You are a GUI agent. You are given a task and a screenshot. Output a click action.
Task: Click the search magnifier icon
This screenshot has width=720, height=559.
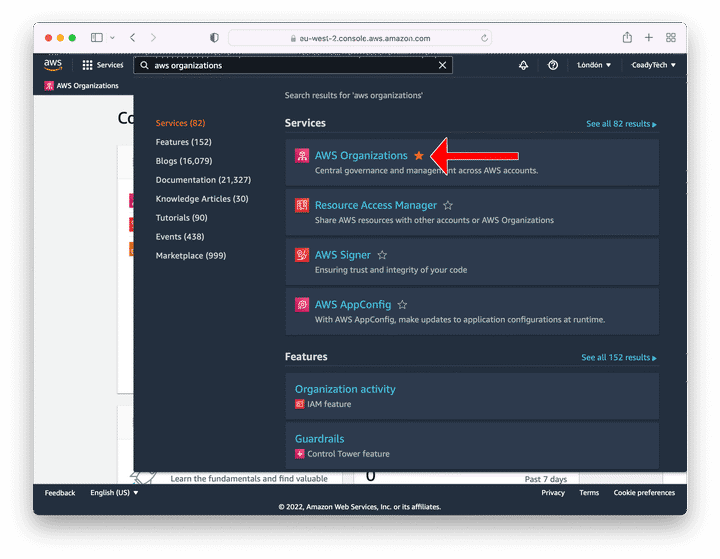144,65
